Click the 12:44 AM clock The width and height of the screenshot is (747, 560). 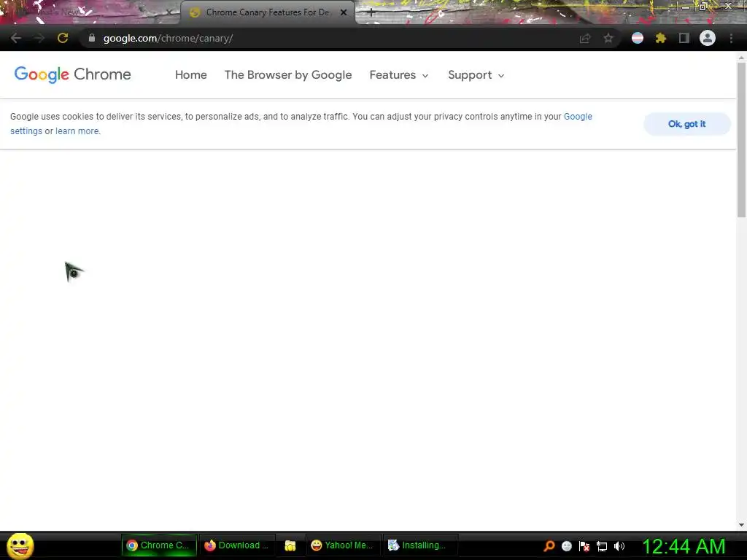pos(684,546)
